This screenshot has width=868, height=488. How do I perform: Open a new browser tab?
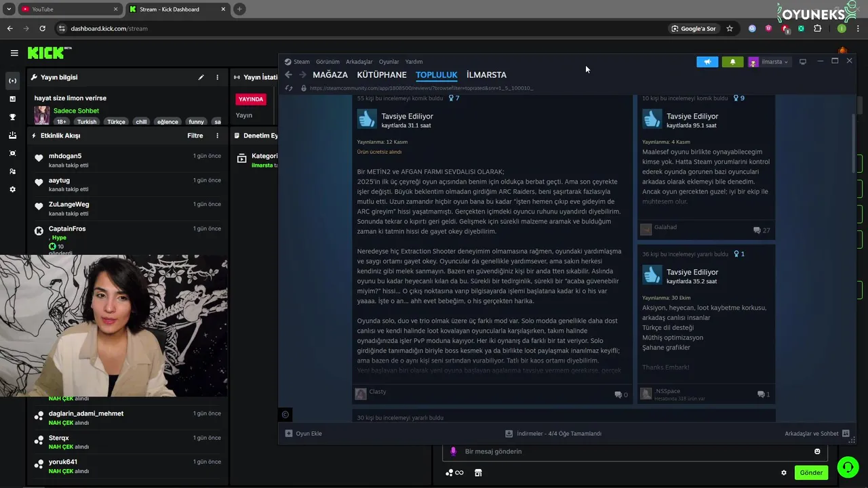[x=239, y=9]
